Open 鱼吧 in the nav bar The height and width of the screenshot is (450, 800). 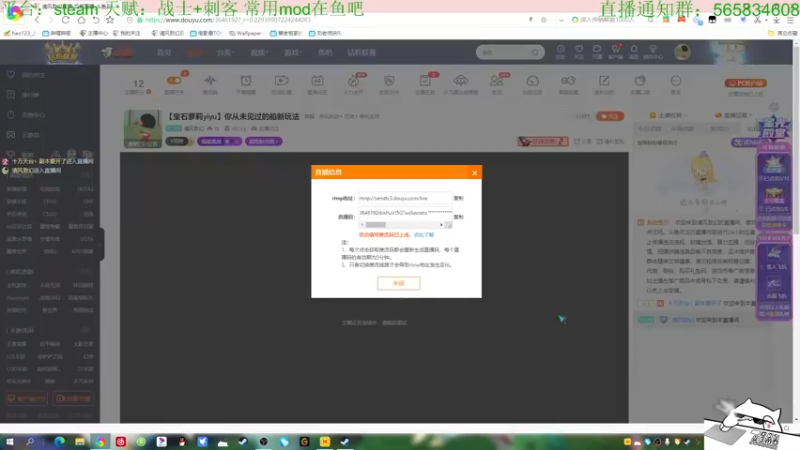(325, 53)
